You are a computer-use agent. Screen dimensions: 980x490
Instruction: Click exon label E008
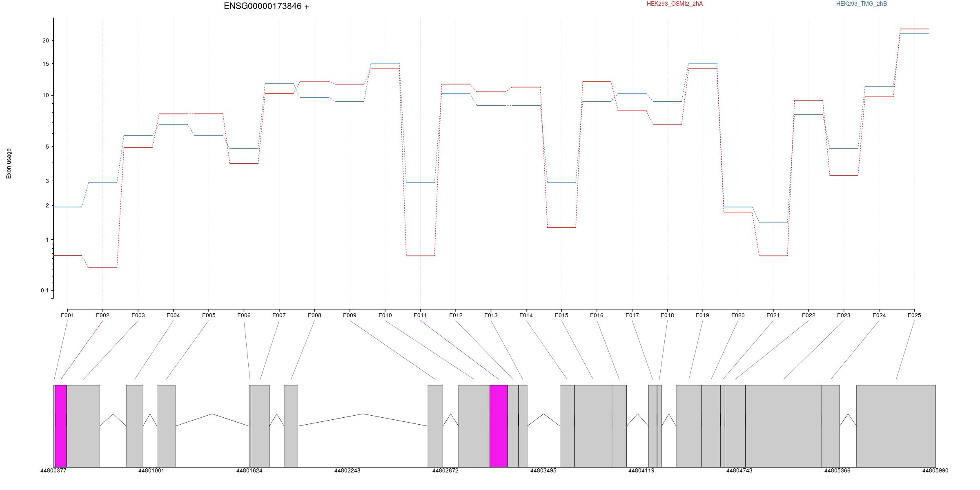pyautogui.click(x=314, y=315)
